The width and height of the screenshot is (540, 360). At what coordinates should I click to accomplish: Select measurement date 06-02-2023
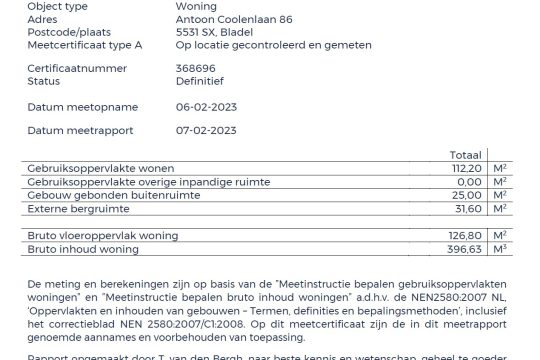(206, 107)
